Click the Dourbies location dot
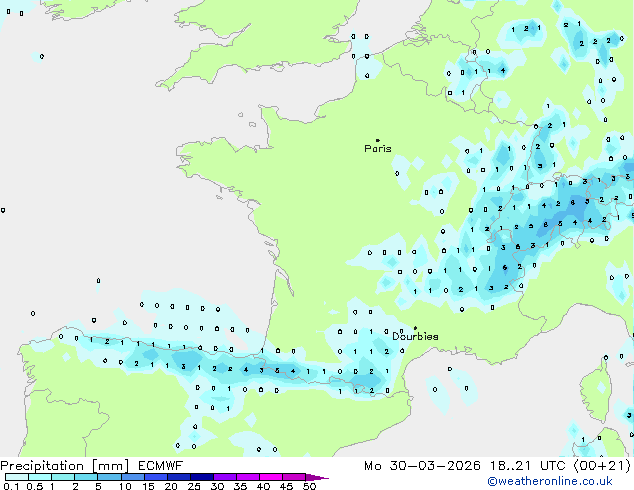The width and height of the screenshot is (634, 490). (x=415, y=328)
